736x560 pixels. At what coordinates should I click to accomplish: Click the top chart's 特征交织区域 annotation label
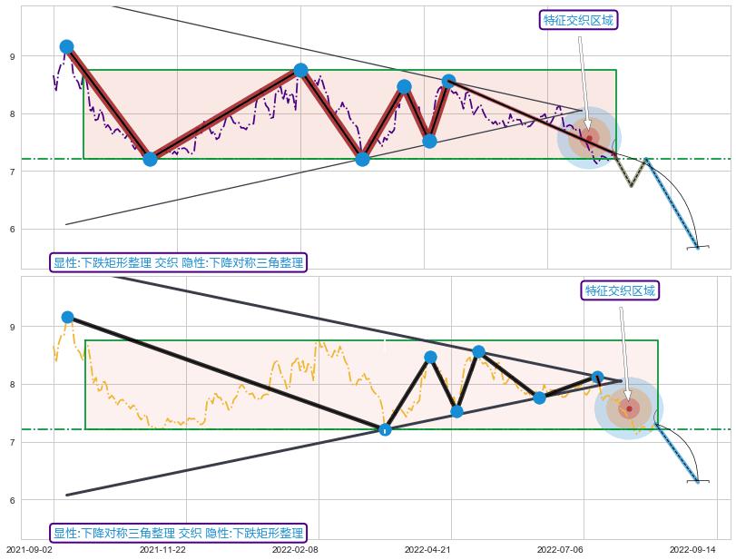point(578,20)
